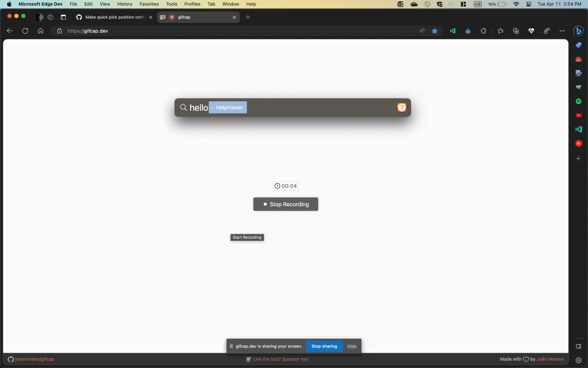Open the recording timer display

tap(285, 186)
